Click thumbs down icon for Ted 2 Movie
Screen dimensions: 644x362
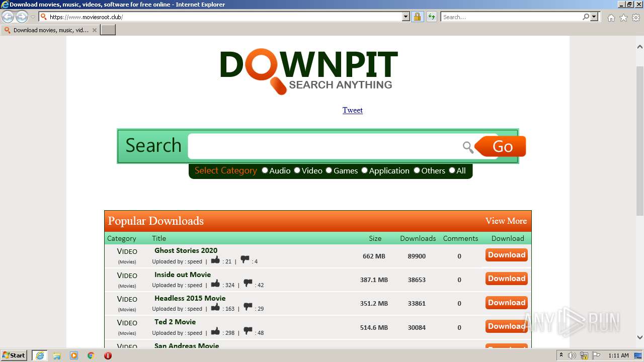[x=248, y=331]
